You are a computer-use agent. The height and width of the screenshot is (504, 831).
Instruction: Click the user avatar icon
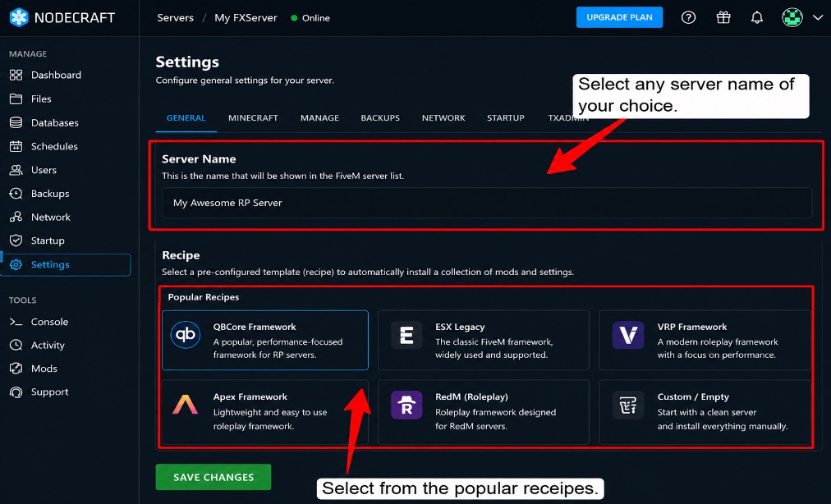click(792, 17)
